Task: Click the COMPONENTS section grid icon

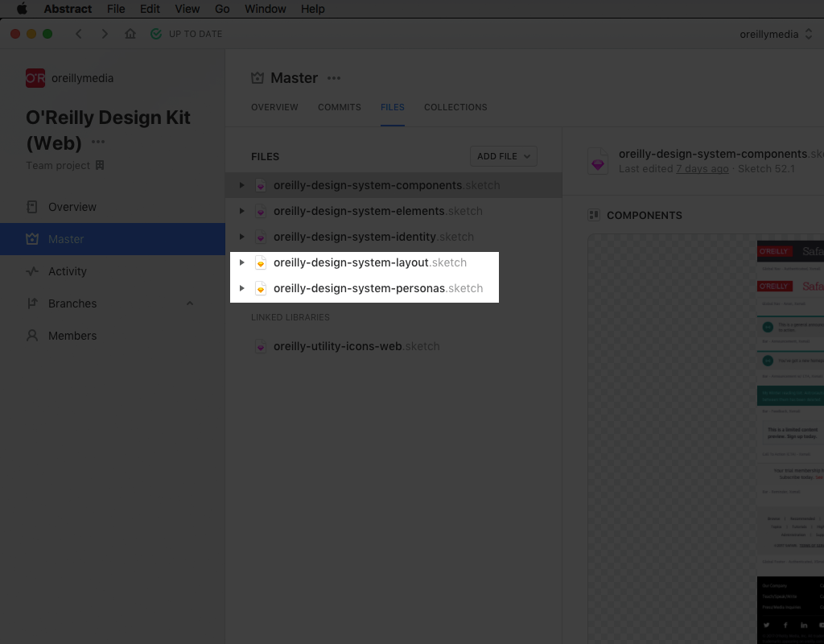Action: coord(594,215)
